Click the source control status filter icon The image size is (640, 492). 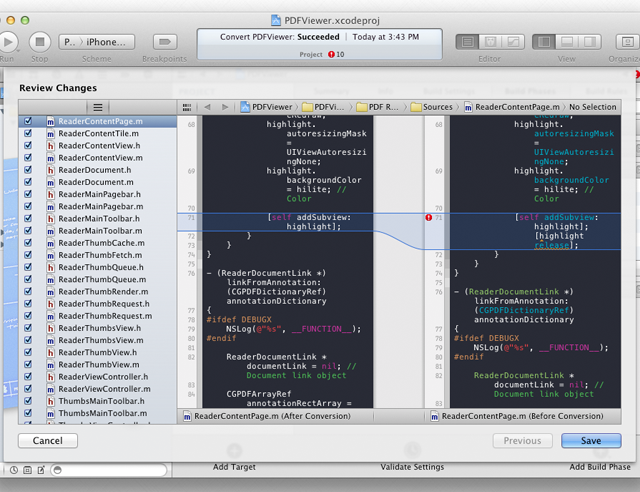[27, 470]
